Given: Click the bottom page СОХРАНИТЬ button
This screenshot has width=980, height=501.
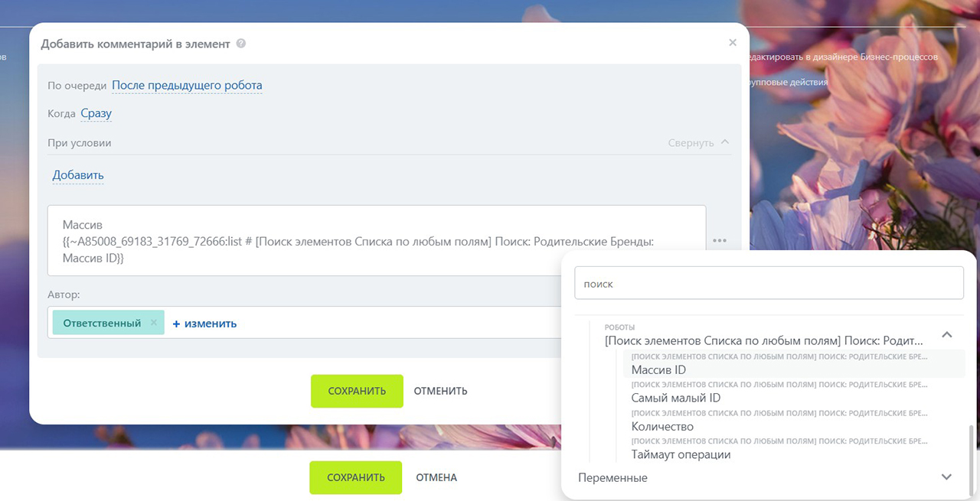Looking at the screenshot, I should [355, 477].
